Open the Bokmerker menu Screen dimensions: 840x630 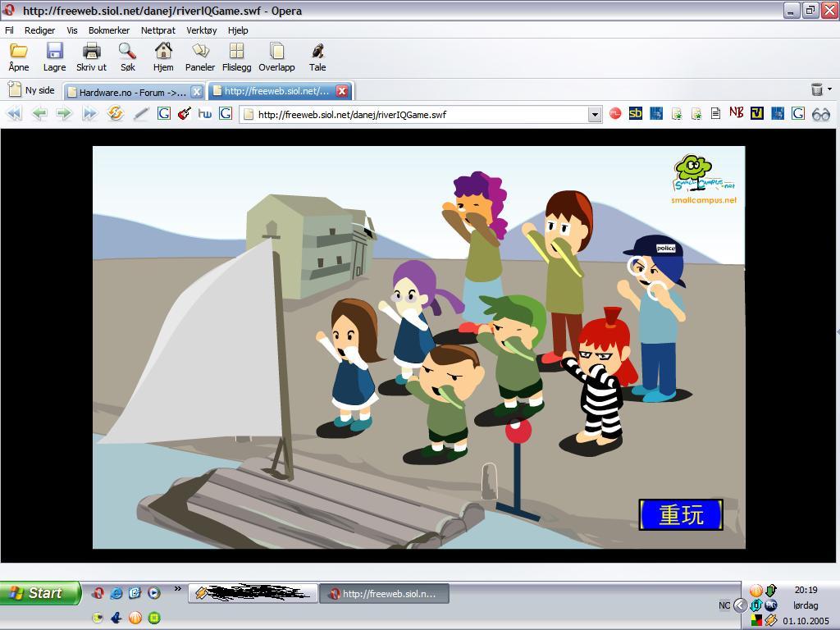pyautogui.click(x=109, y=30)
